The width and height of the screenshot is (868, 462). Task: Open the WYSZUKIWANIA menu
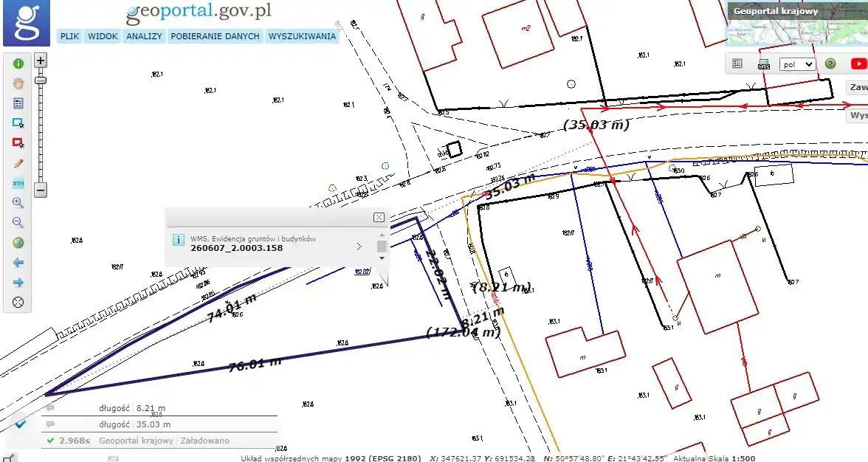302,36
